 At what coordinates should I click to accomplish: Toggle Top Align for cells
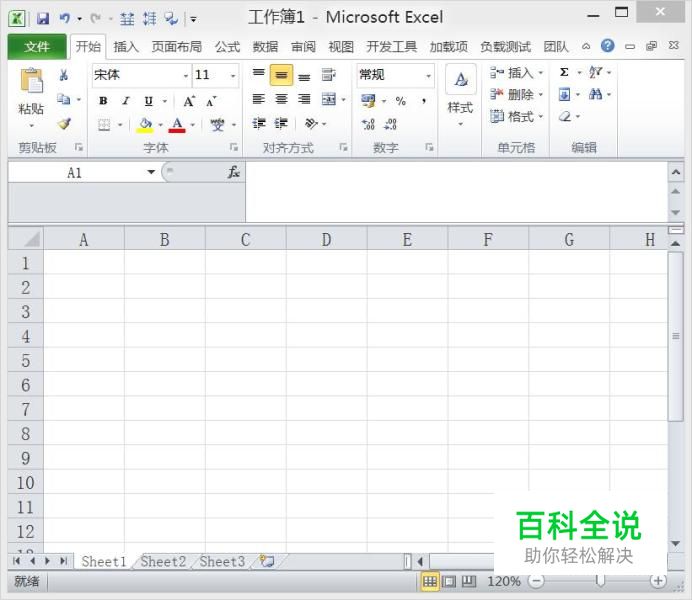point(259,75)
